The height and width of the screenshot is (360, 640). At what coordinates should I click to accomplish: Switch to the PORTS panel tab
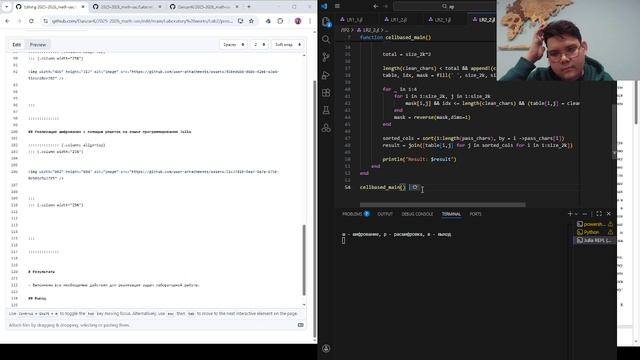point(476,214)
